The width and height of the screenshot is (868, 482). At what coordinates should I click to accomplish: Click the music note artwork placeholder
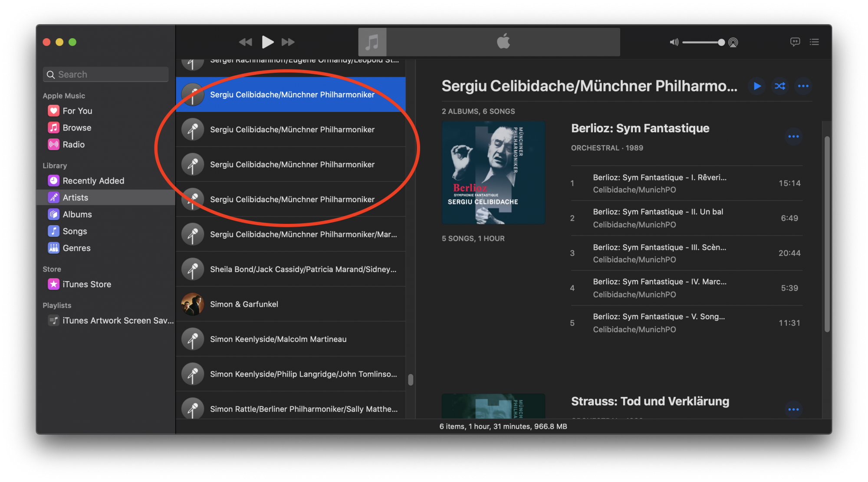click(x=372, y=42)
